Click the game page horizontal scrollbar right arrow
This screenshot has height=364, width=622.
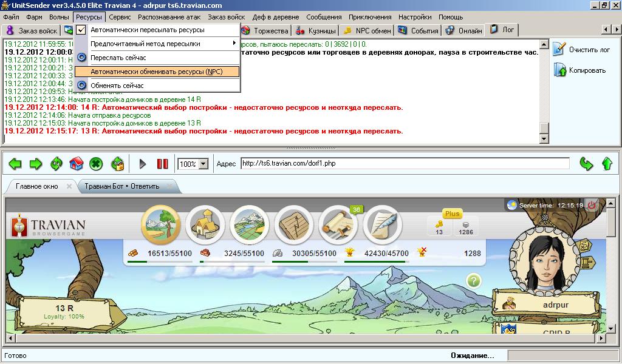pyautogui.click(x=602, y=339)
